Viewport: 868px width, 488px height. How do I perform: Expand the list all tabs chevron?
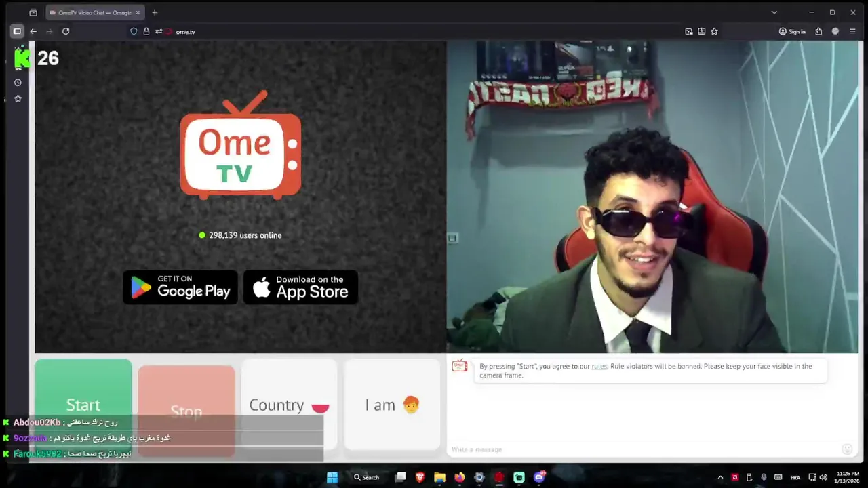pyautogui.click(x=774, y=12)
